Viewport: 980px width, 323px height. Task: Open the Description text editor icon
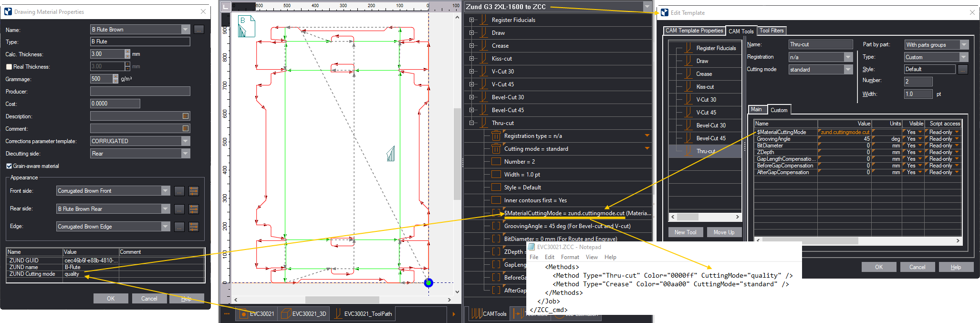186,116
